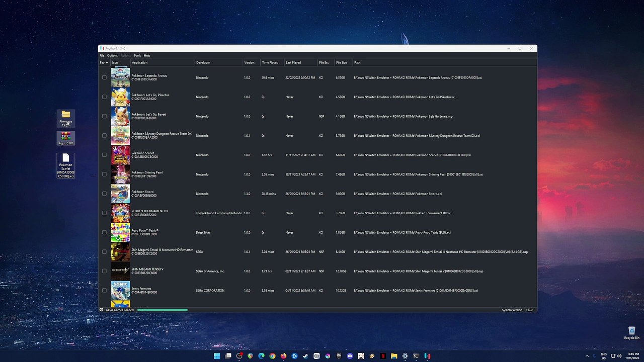Sort games by Developer column header

[219, 62]
